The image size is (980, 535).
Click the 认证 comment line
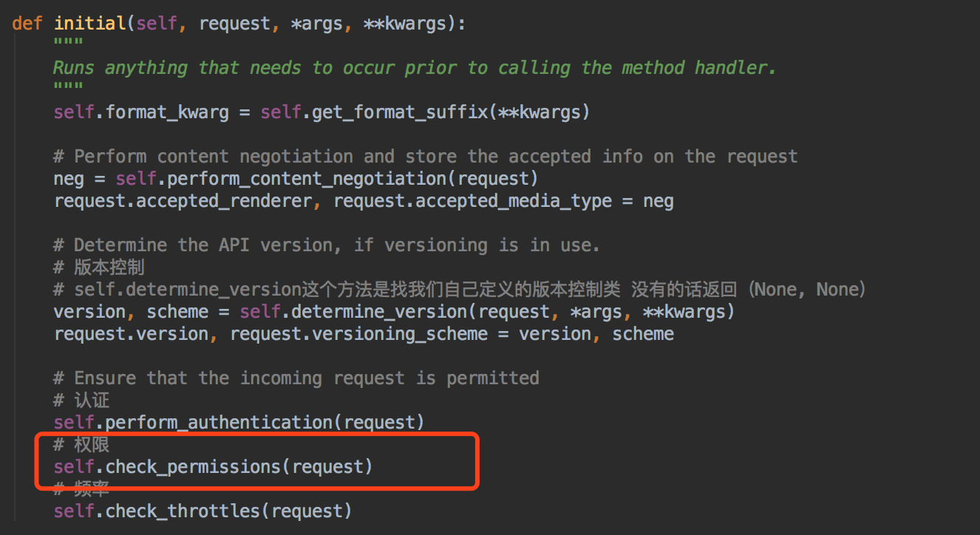pos(81,401)
